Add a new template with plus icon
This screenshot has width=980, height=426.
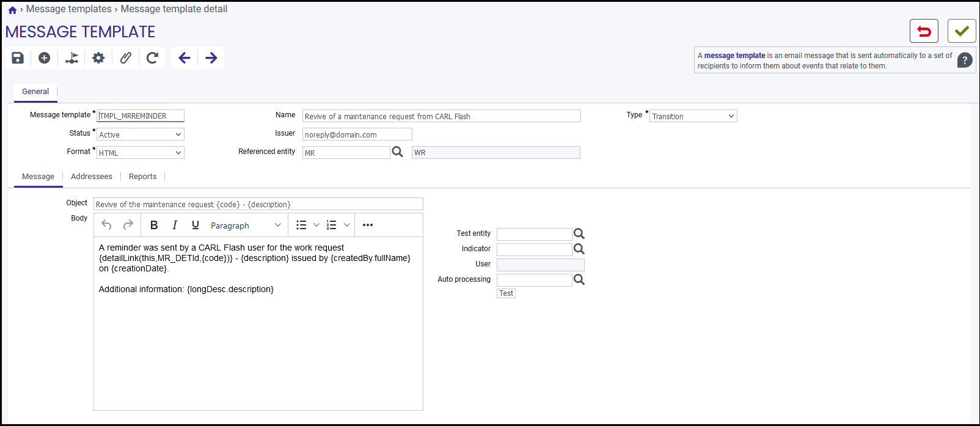coord(44,58)
